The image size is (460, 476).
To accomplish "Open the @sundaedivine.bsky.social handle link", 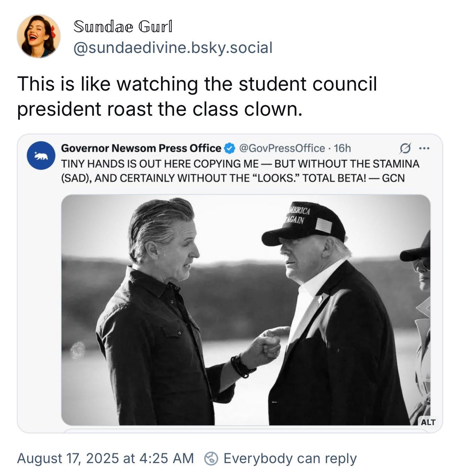I will (173, 48).
